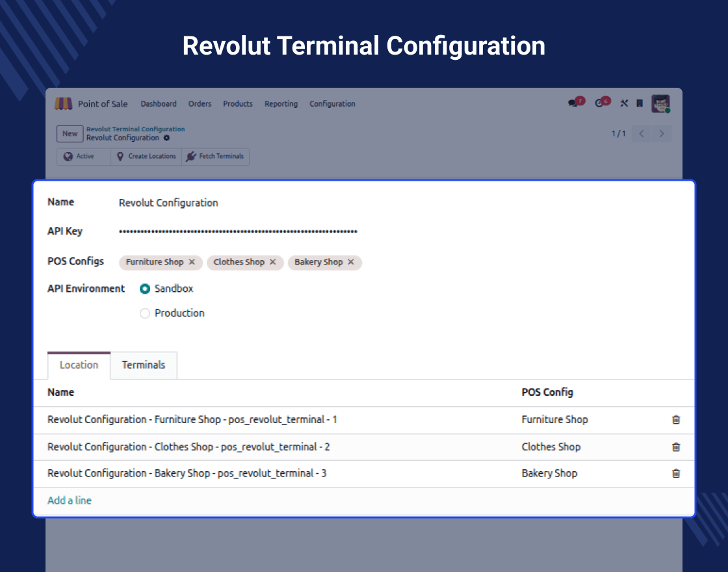
Task: Open Revolut Terminal Configuration breadcrumb link
Action: tap(136, 129)
